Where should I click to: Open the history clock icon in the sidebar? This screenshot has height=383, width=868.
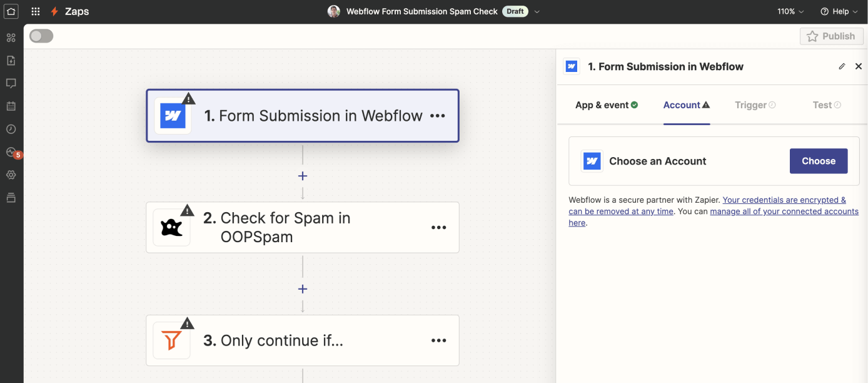point(11,129)
